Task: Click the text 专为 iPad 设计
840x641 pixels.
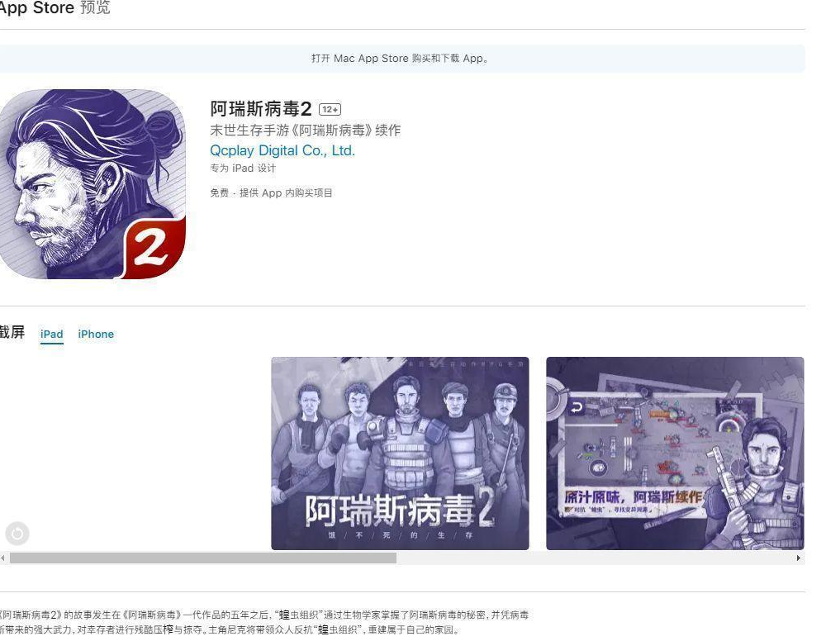Action: point(243,169)
